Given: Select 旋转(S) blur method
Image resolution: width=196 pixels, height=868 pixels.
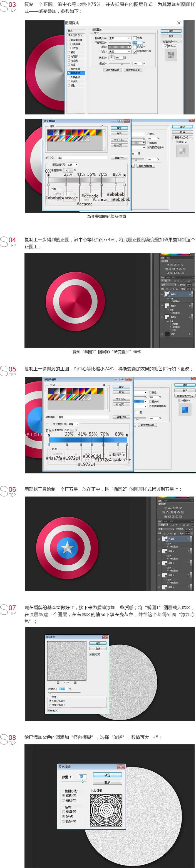Looking at the screenshot, I should tap(64, 795).
